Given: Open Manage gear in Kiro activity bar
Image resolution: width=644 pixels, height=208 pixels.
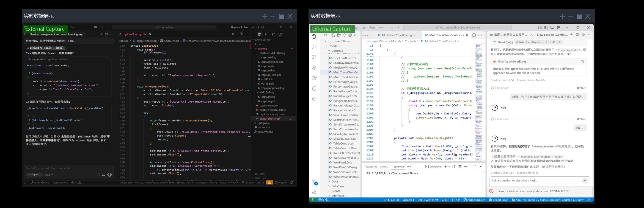Looking at the screenshot, I should click(314, 192).
